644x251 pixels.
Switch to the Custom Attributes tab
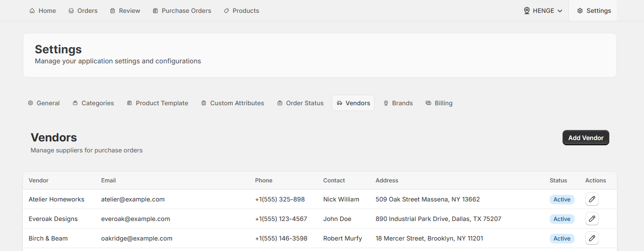point(232,103)
